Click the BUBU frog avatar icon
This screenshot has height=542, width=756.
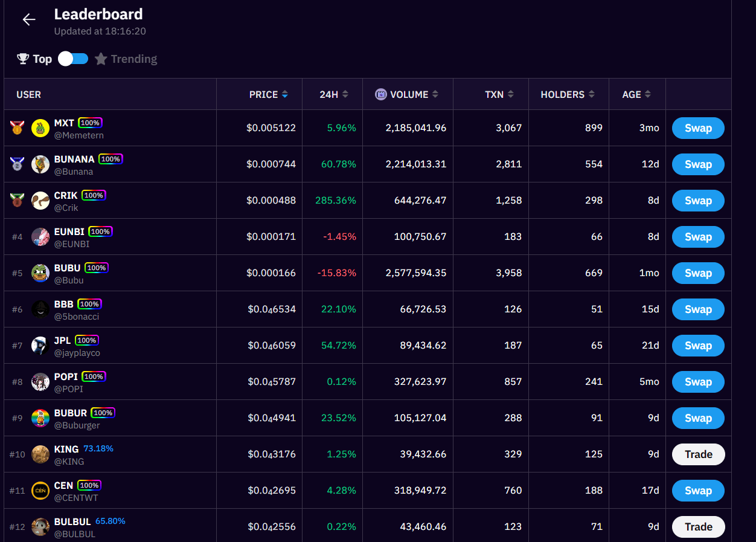[x=40, y=273]
